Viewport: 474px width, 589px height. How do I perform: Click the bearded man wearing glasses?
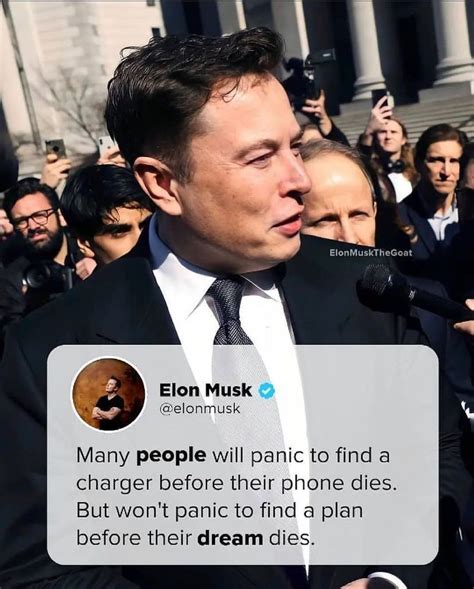(34, 218)
